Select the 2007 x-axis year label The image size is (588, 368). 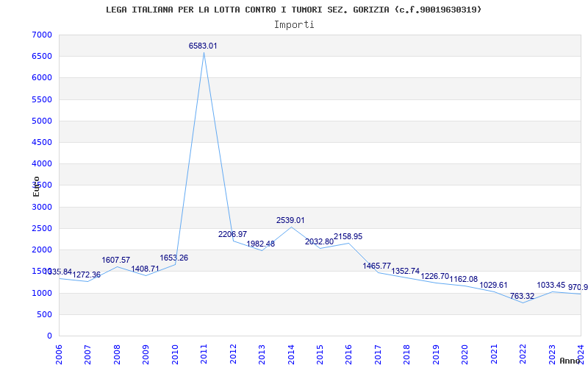point(87,354)
